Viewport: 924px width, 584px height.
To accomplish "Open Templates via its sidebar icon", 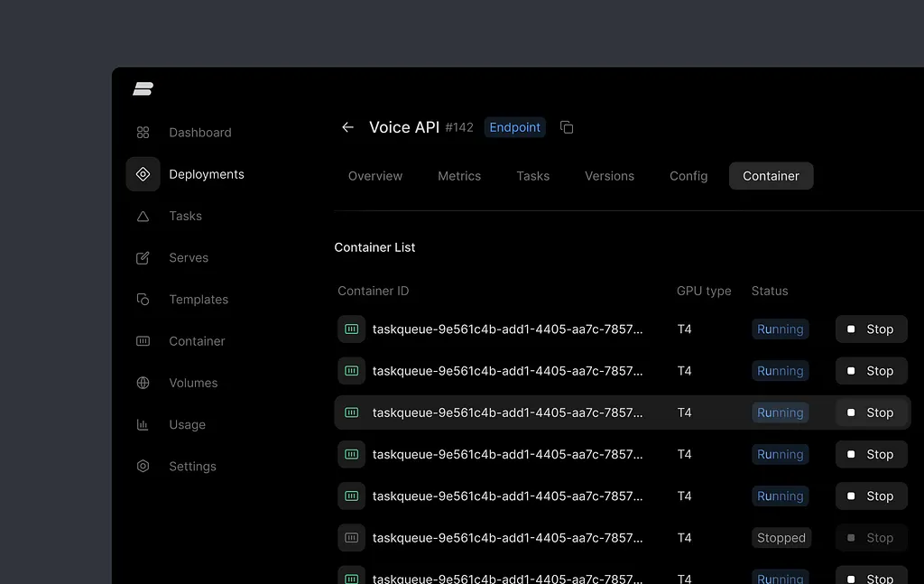I will tap(143, 300).
